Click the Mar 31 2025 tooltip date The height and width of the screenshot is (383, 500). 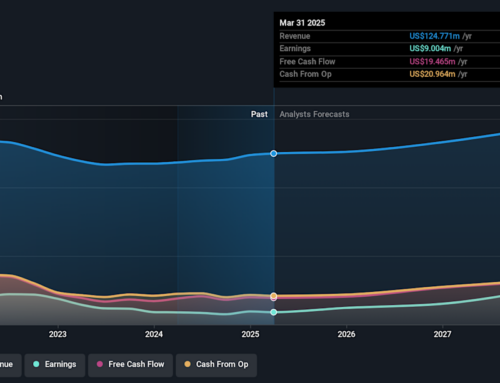(x=302, y=23)
